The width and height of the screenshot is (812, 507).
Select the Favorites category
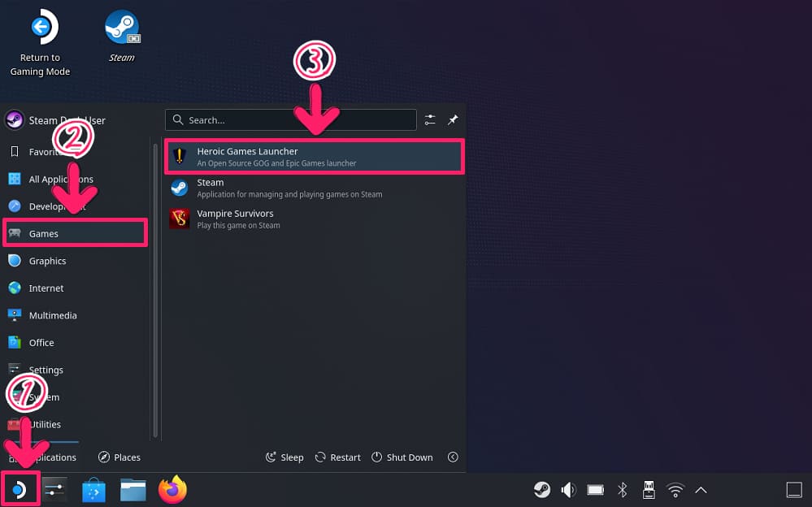76,152
